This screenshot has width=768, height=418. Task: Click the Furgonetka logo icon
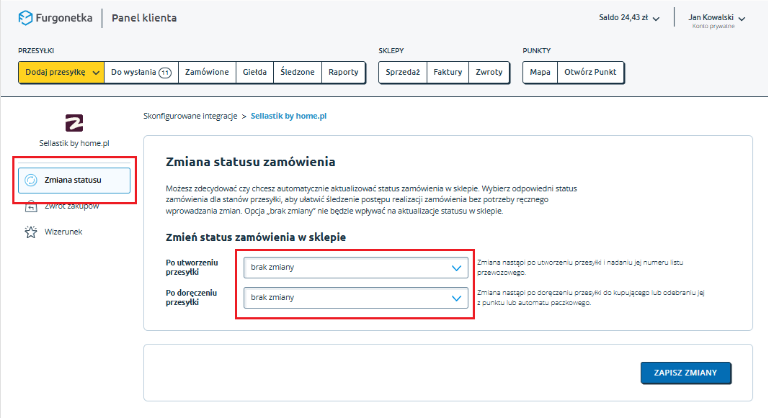[26, 18]
